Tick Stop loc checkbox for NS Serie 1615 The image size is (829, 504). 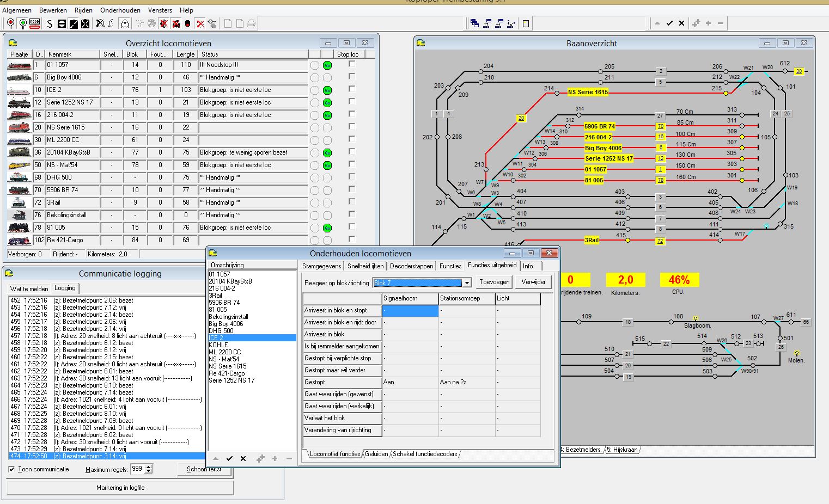point(352,127)
